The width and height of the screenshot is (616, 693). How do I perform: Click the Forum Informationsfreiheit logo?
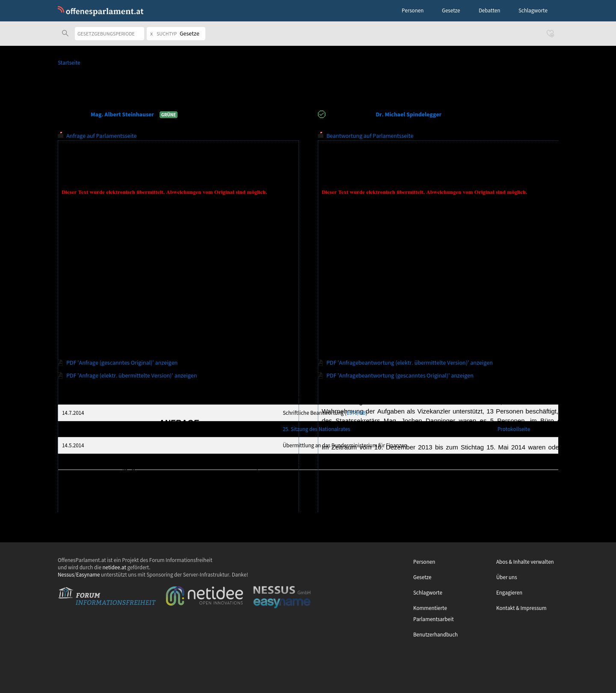tap(107, 596)
